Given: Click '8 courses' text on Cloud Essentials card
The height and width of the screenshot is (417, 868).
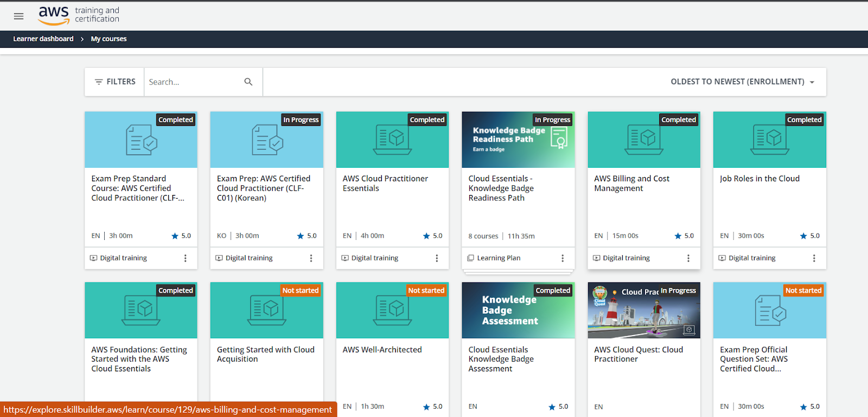Looking at the screenshot, I should coord(483,237).
